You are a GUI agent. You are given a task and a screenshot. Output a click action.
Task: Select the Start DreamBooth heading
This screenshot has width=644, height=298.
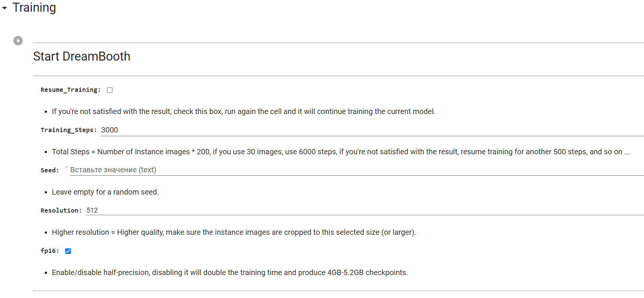tap(82, 56)
